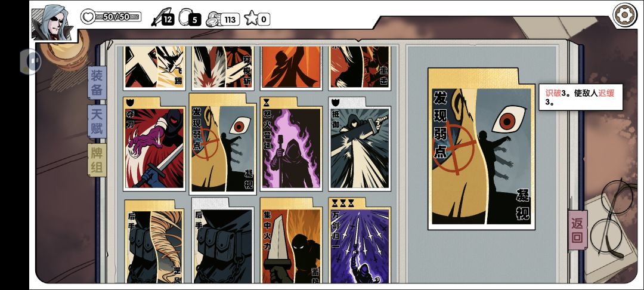
Task: Tap the shield icon on 夺刀 card
Action: (130, 103)
